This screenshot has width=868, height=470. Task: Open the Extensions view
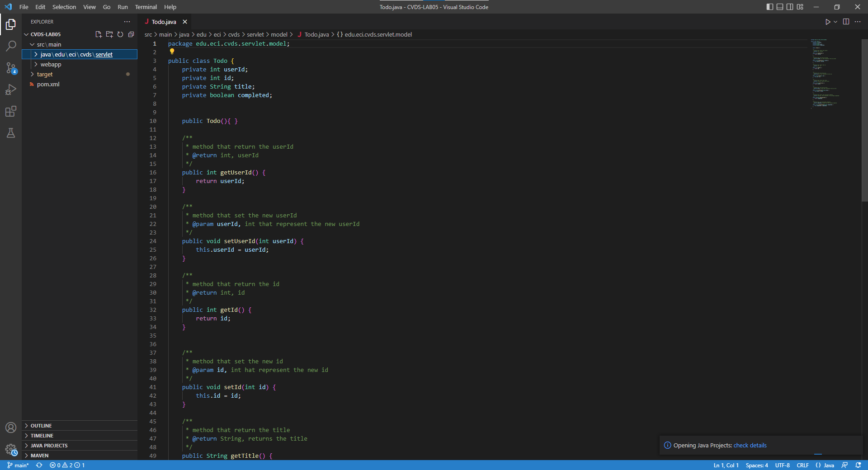point(11,111)
